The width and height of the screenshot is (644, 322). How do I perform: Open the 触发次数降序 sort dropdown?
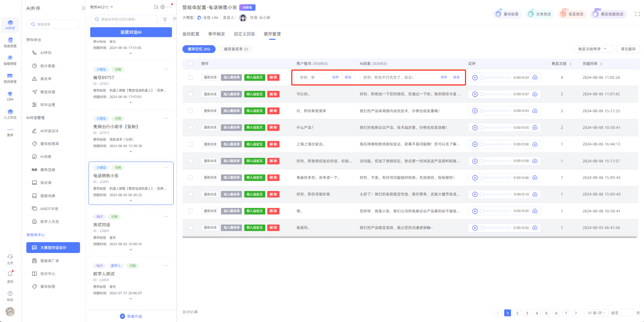click(x=592, y=49)
